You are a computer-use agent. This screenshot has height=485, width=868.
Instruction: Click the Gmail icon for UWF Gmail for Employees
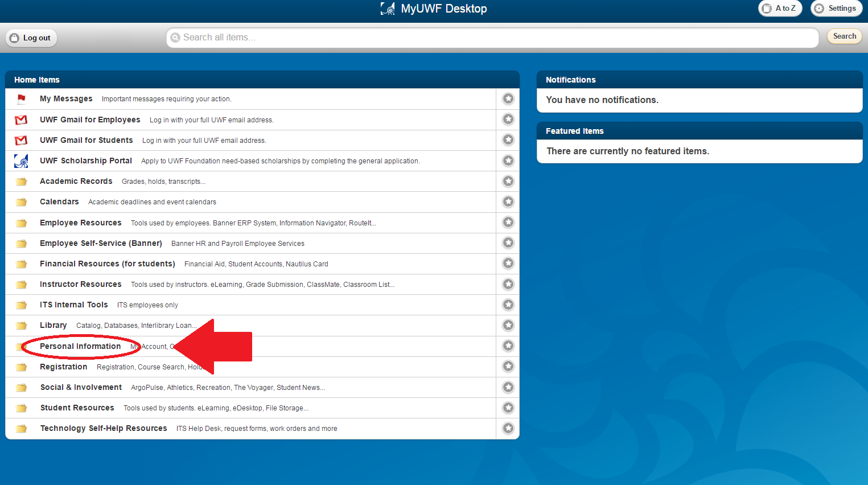point(21,120)
